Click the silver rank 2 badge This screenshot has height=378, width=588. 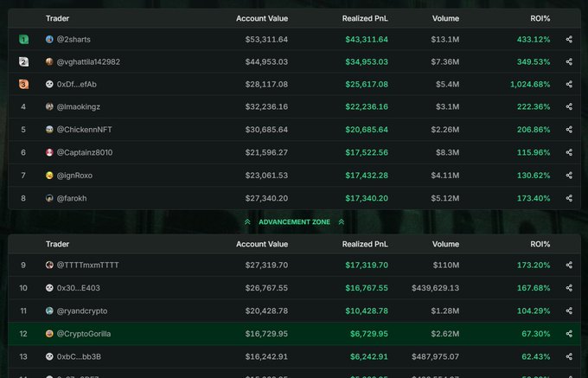pos(24,61)
